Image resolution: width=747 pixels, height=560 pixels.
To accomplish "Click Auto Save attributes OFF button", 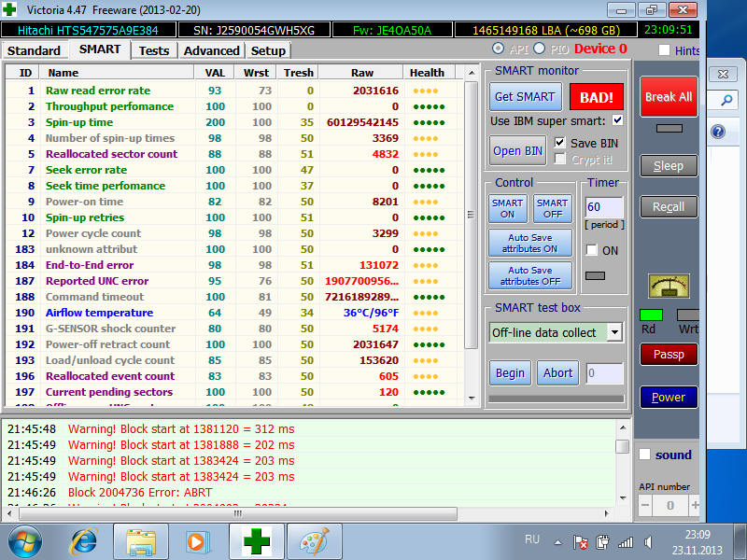I will 529,275.
